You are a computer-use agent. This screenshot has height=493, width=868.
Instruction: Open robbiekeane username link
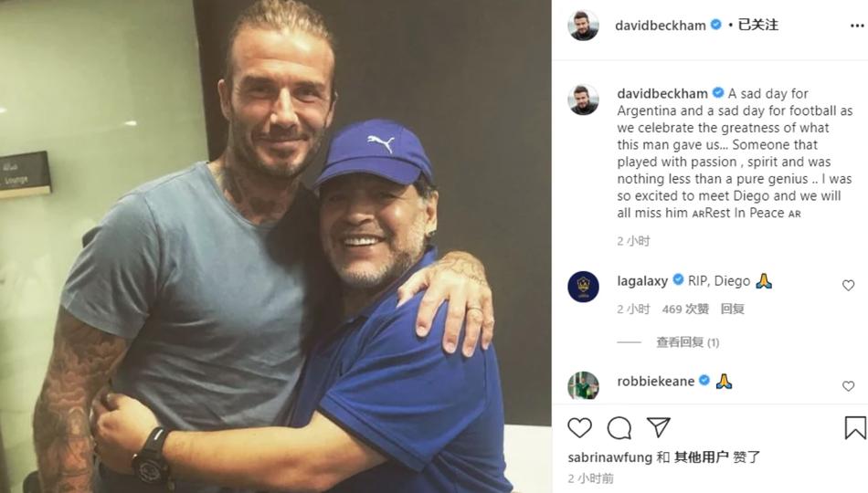pyautogui.click(x=655, y=381)
